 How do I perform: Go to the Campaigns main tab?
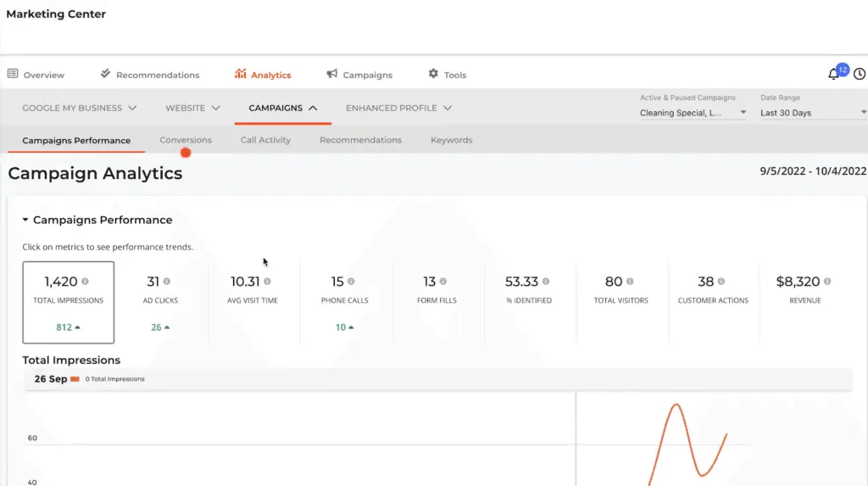coord(359,75)
